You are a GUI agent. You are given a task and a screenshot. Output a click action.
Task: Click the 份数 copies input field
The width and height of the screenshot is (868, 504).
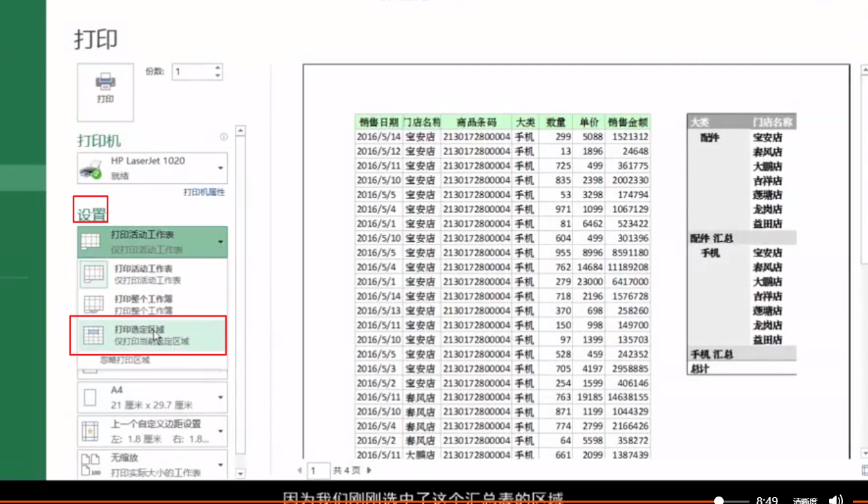click(x=192, y=72)
